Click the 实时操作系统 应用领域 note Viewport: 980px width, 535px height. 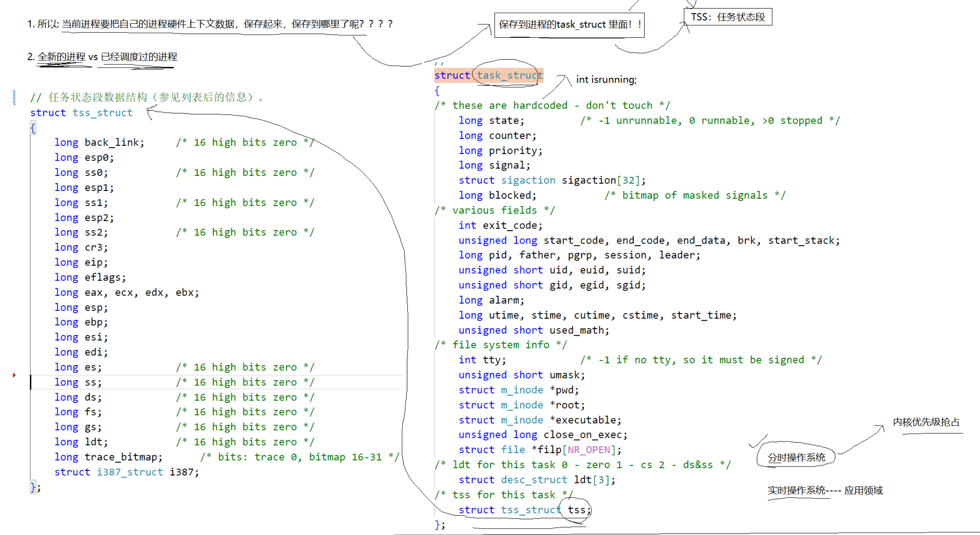[x=825, y=491]
